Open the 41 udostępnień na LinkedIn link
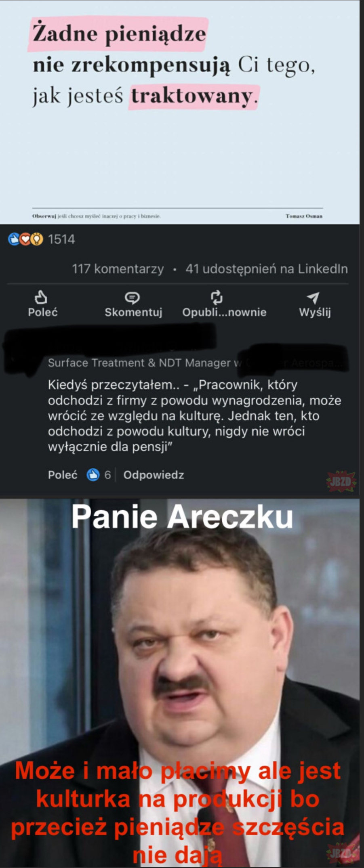This screenshot has width=364, height=868. click(267, 269)
